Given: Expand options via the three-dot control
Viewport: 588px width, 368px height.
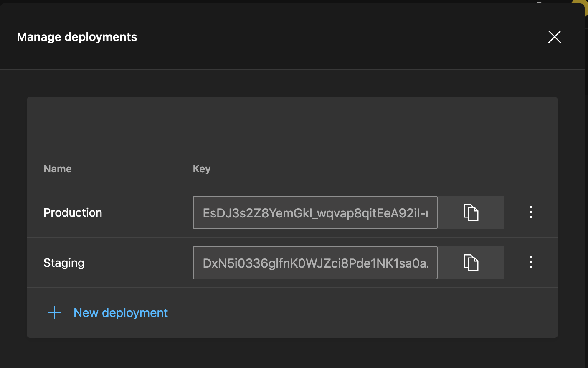Looking at the screenshot, I should pyautogui.click(x=530, y=212).
